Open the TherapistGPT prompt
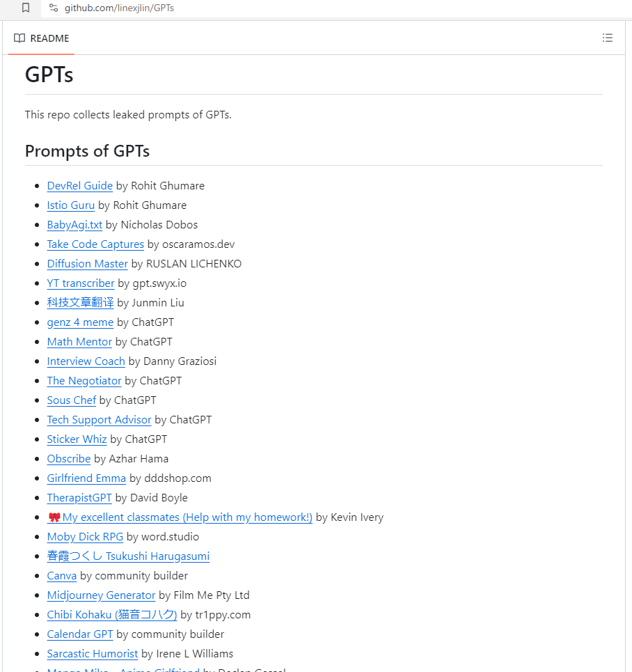The width and height of the screenshot is (632, 672). tap(79, 497)
